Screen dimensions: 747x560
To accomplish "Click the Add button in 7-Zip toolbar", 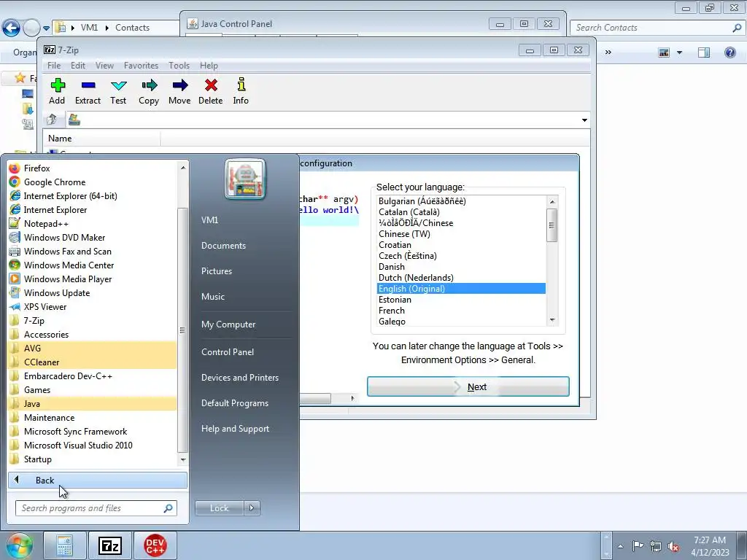I will [x=57, y=91].
